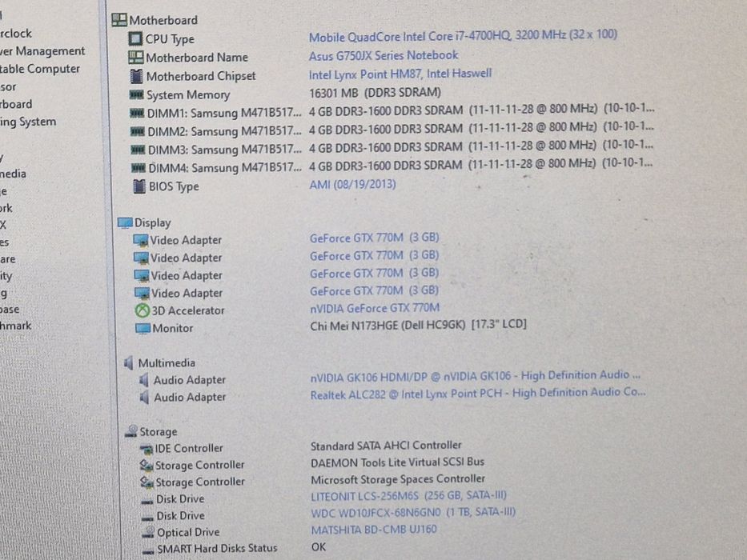Click the SMART status OK value

(x=319, y=546)
